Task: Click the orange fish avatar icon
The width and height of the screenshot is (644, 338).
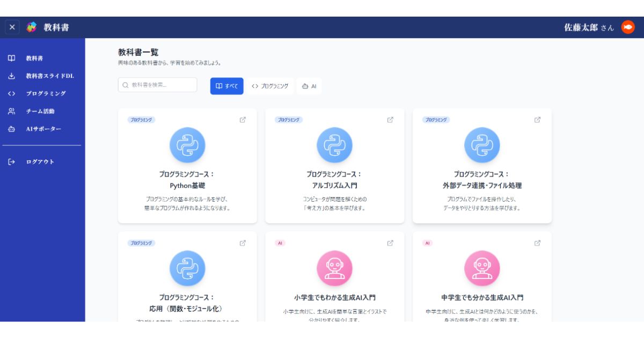Action: tap(627, 27)
